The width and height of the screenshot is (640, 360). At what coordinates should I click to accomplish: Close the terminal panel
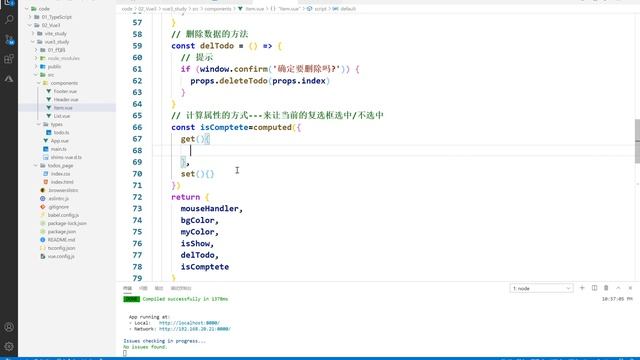(x=630, y=288)
